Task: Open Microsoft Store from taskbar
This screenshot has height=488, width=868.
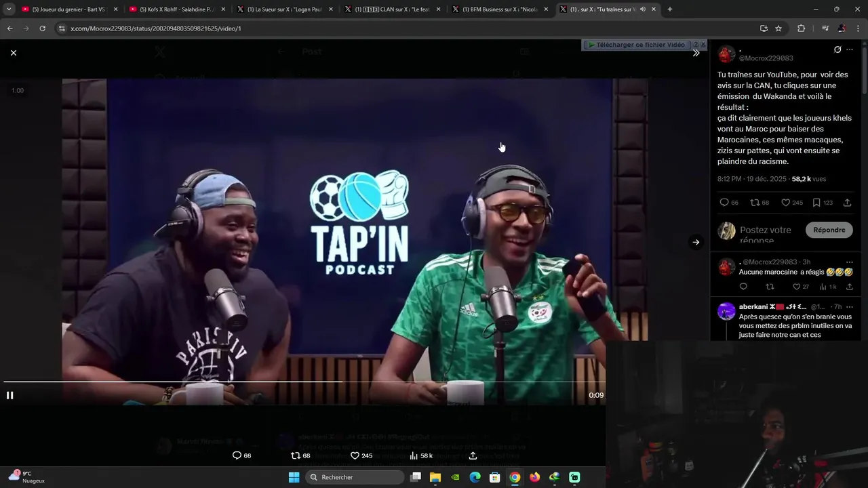Action: pyautogui.click(x=495, y=477)
